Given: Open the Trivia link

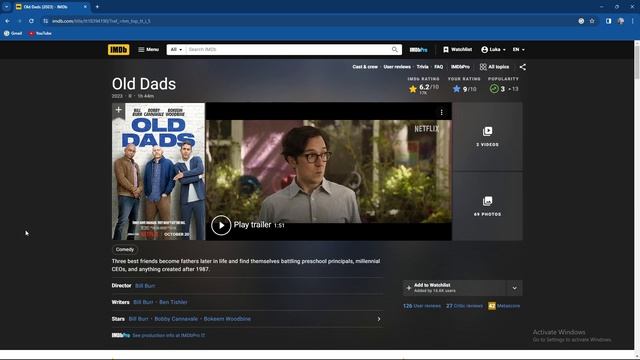Looking at the screenshot, I should 422,67.
